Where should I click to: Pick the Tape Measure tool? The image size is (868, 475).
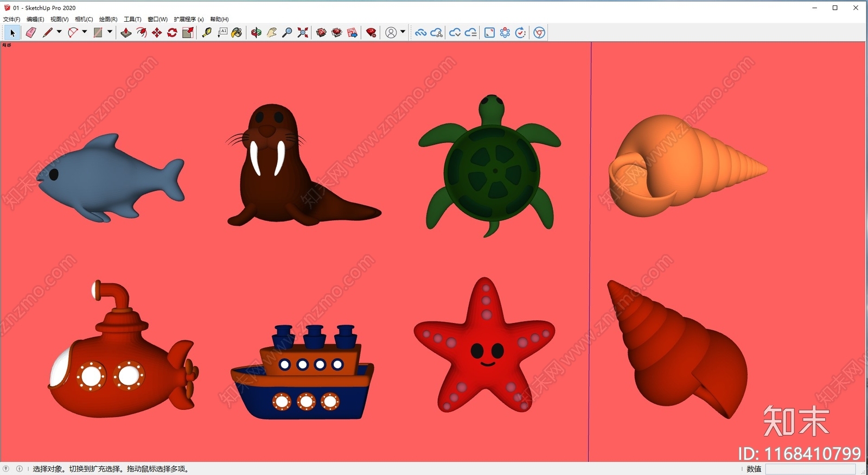point(207,33)
